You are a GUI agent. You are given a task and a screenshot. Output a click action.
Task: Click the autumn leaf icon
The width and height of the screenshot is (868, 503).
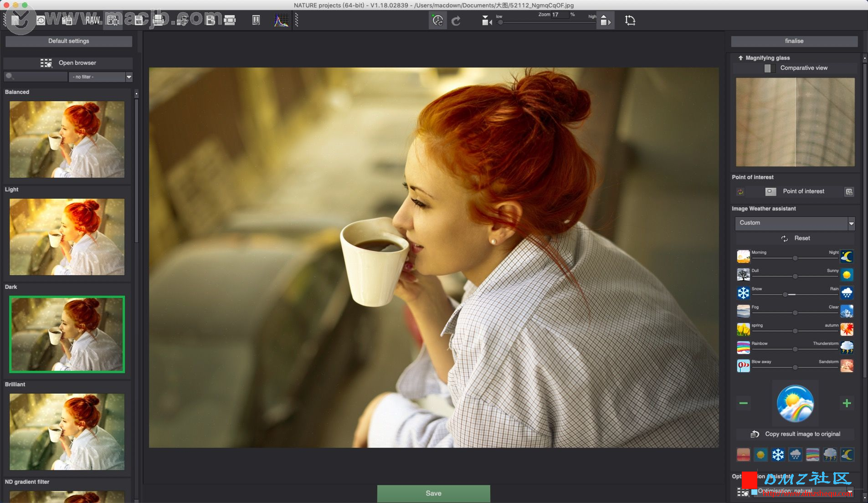click(x=847, y=329)
